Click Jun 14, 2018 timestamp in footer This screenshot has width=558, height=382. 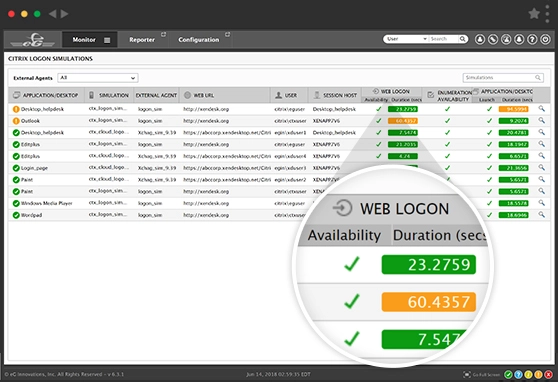[278, 375]
